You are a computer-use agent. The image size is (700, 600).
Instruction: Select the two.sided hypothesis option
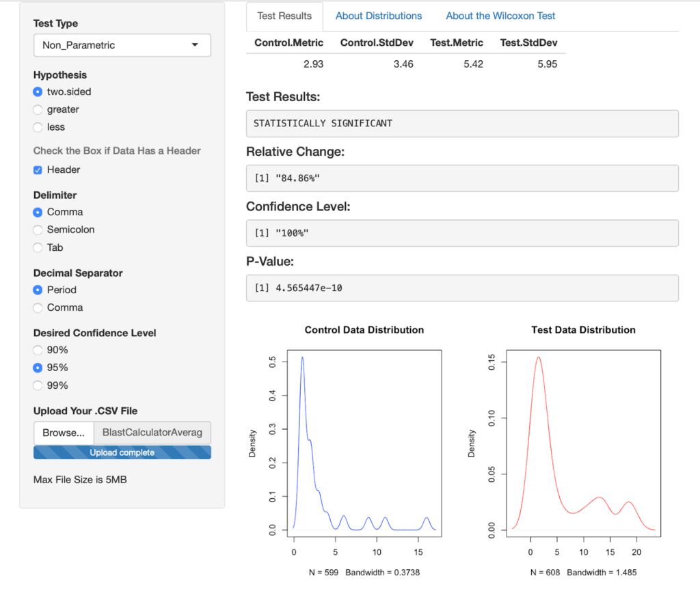38,92
